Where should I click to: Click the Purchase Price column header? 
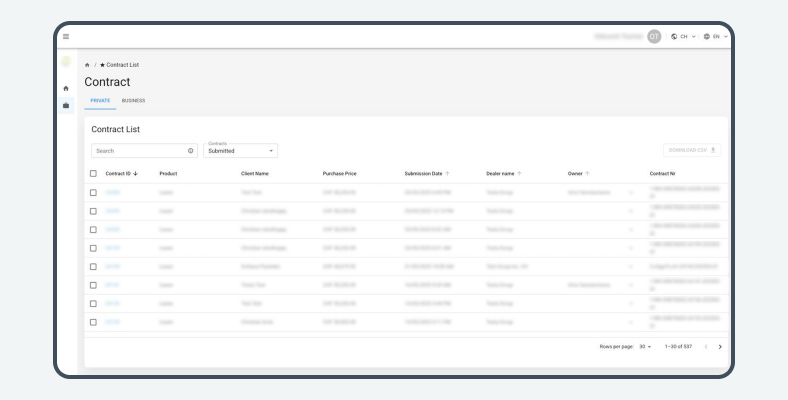[x=340, y=173]
